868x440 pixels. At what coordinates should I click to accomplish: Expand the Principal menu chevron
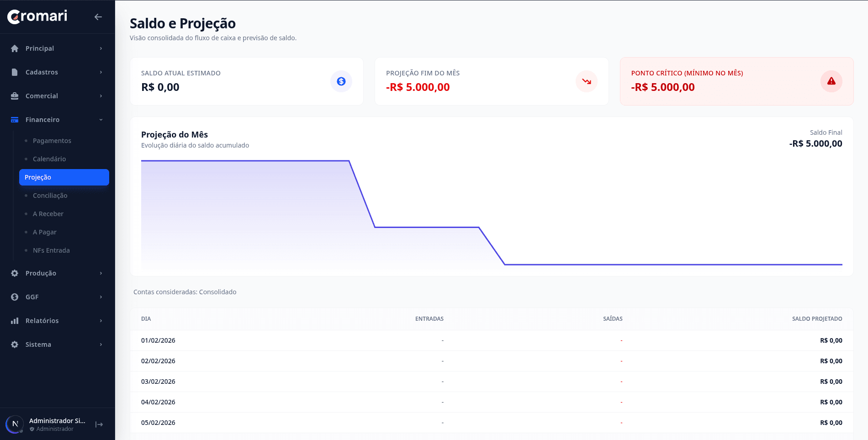[x=101, y=48]
